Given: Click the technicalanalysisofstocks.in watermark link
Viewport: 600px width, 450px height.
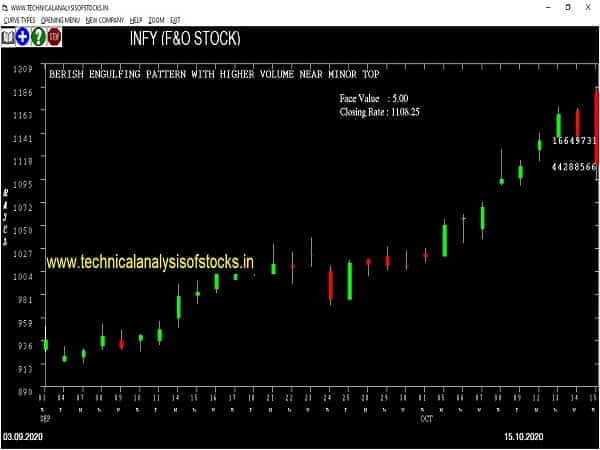Looking at the screenshot, I should [x=148, y=261].
